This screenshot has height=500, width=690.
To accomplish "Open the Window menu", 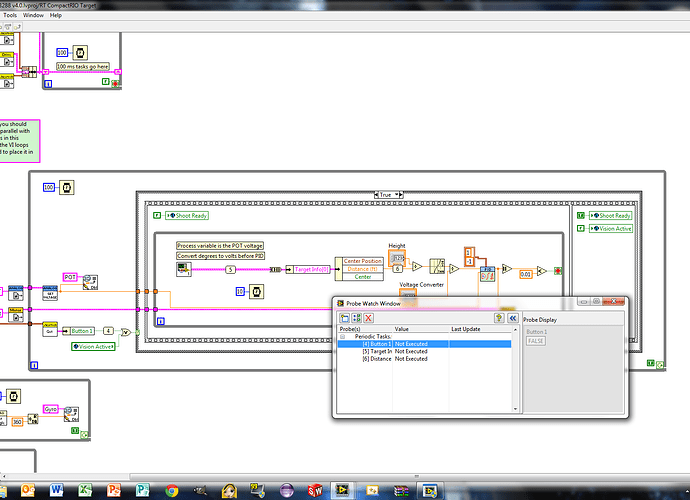I will tap(33, 15).
